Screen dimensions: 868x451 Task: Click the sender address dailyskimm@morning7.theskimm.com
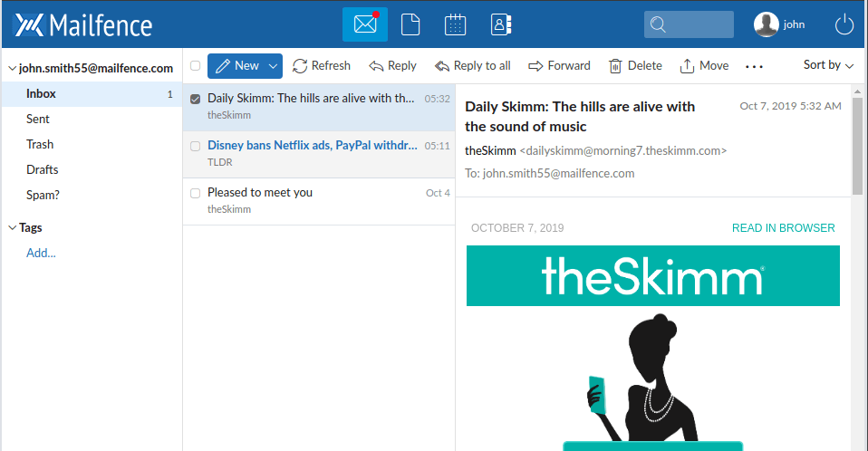(x=622, y=150)
